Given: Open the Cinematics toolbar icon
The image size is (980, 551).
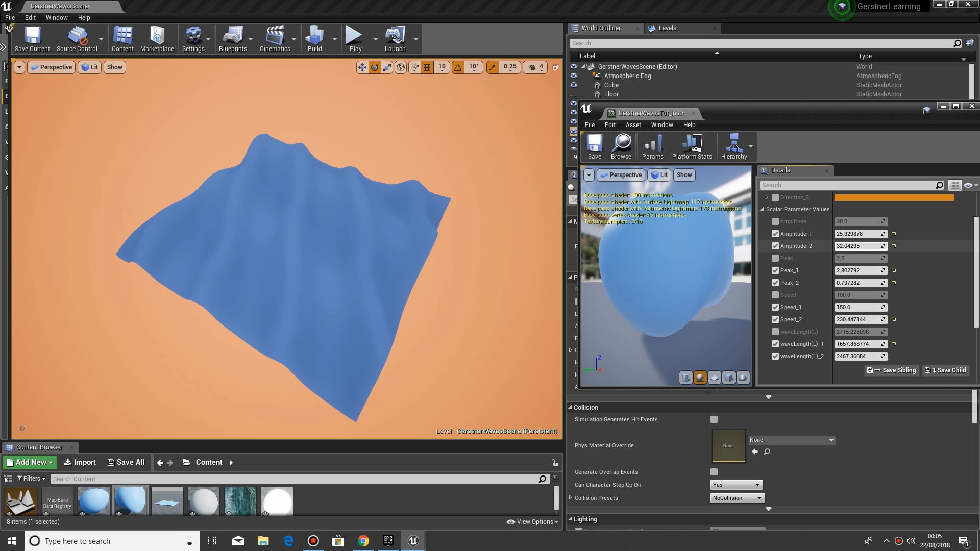Looking at the screenshot, I should coord(275,39).
